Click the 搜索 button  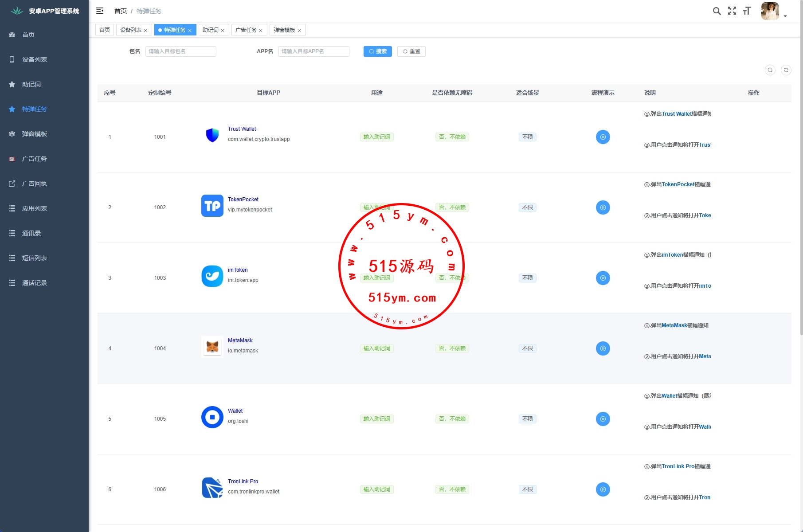pos(378,51)
